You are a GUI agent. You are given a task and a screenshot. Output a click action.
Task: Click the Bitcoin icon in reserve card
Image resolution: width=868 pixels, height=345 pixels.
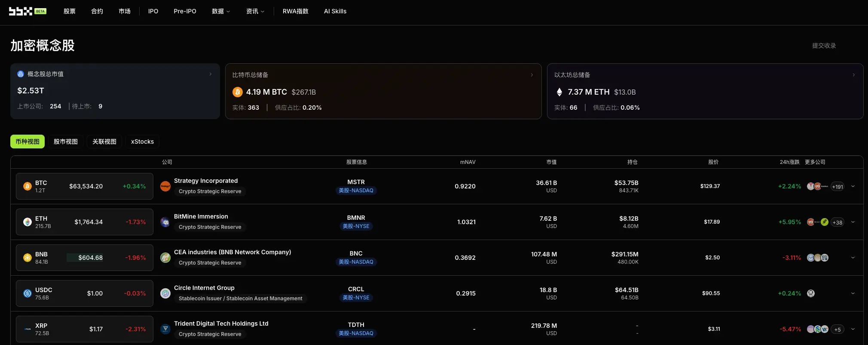click(238, 92)
